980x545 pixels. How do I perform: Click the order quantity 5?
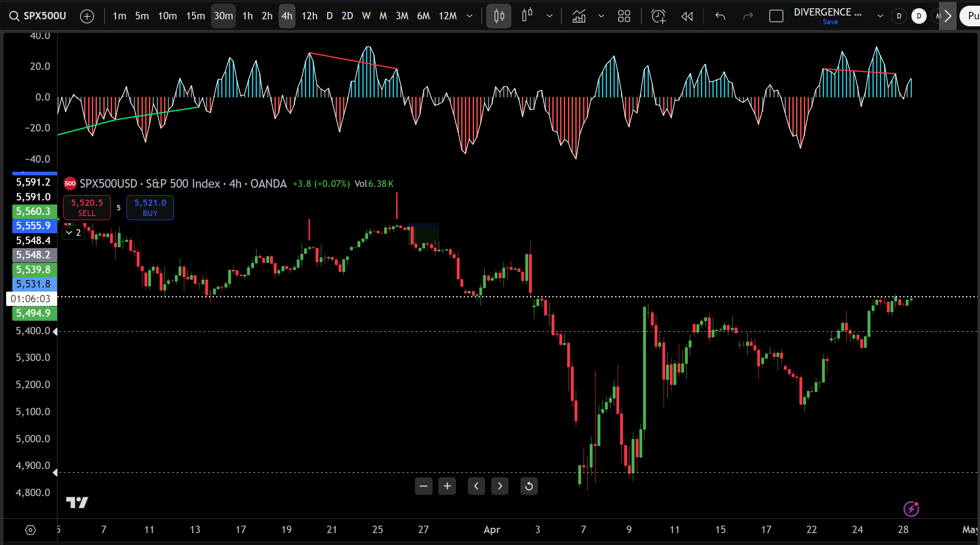[x=119, y=208]
